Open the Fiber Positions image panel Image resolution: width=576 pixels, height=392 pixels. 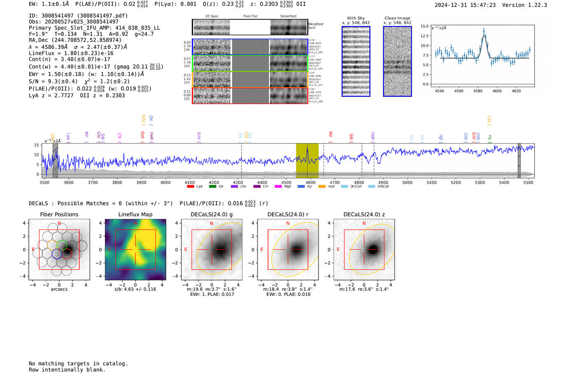tap(59, 250)
